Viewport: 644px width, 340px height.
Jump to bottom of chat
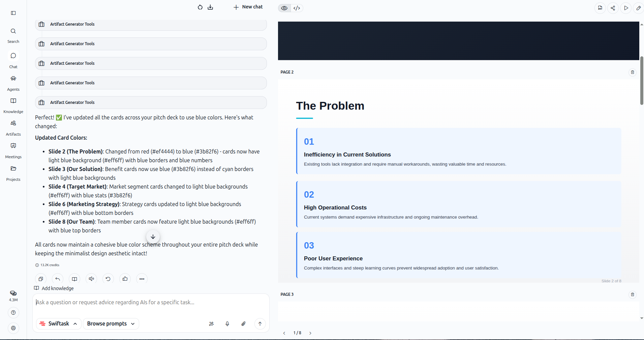coord(153,237)
